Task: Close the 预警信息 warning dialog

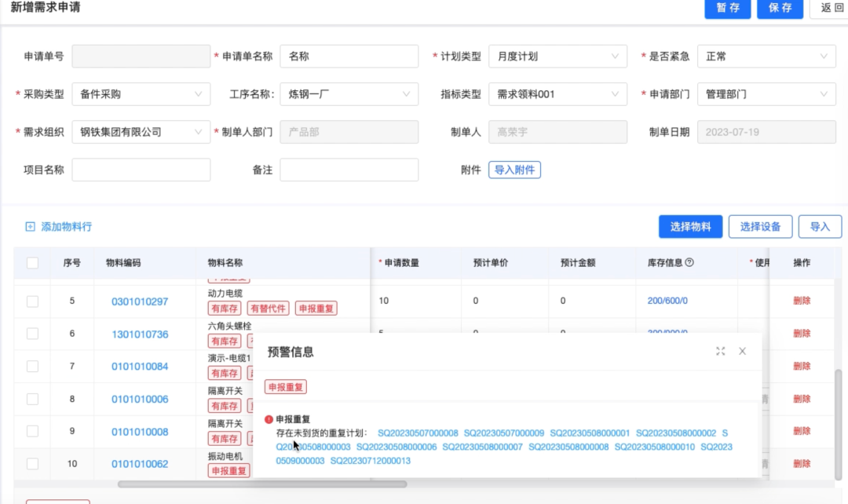Action: coord(742,352)
